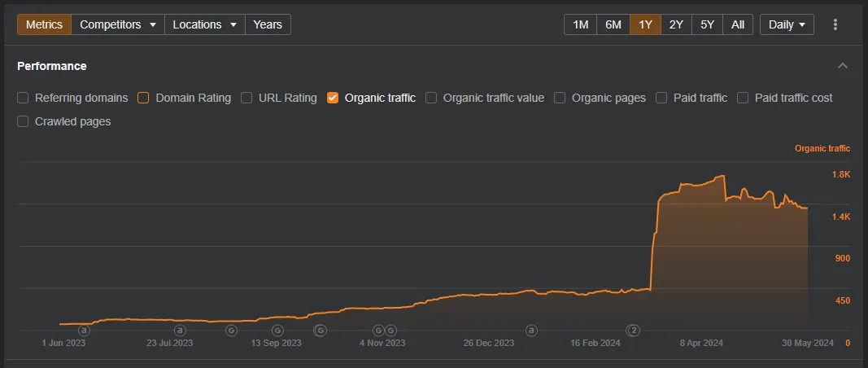Choose the All time range button
This screenshot has width=868, height=368.
tap(737, 24)
